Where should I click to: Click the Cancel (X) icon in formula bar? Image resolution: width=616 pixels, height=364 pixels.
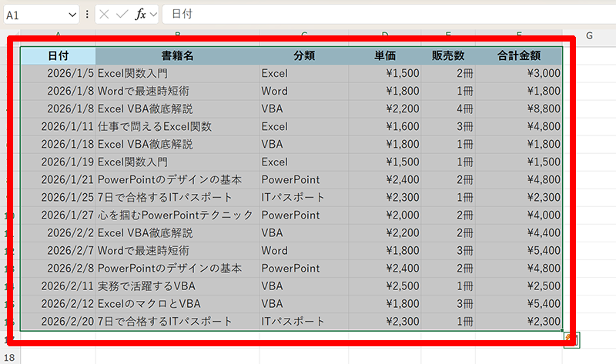(104, 15)
